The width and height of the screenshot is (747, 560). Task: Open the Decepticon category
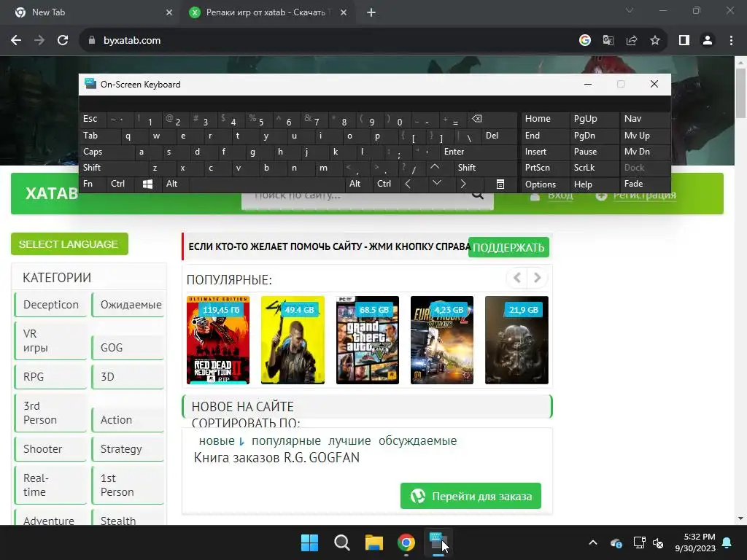tap(51, 305)
